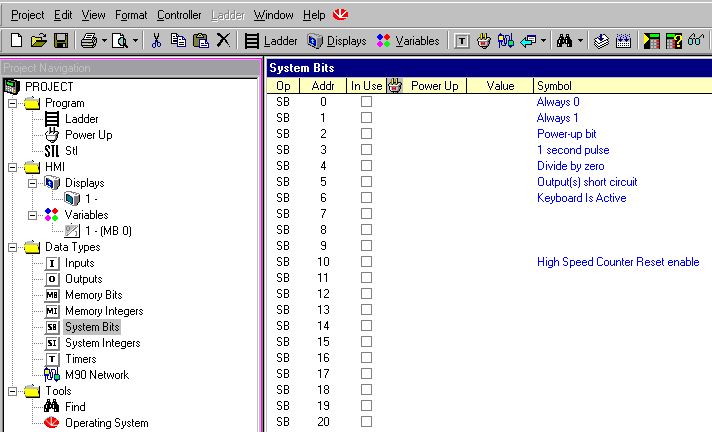Open the Controller menu
712x432 pixels.
tap(179, 15)
